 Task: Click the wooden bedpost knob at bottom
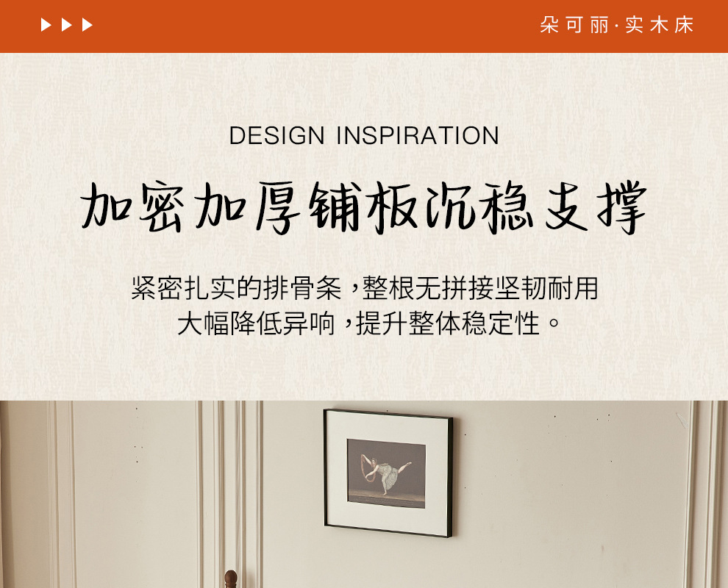point(231,579)
